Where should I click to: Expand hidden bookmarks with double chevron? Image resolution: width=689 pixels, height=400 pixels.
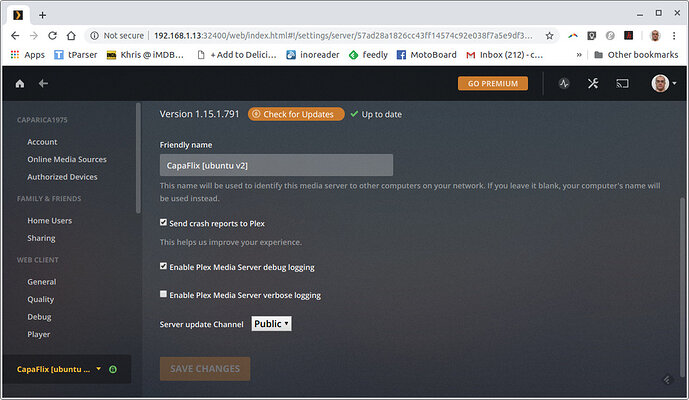[x=579, y=55]
